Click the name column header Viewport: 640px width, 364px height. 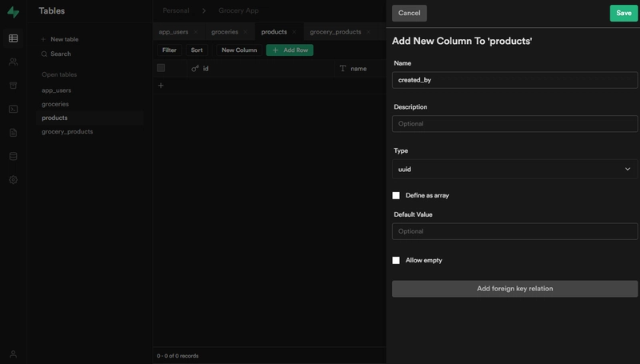pos(361,69)
